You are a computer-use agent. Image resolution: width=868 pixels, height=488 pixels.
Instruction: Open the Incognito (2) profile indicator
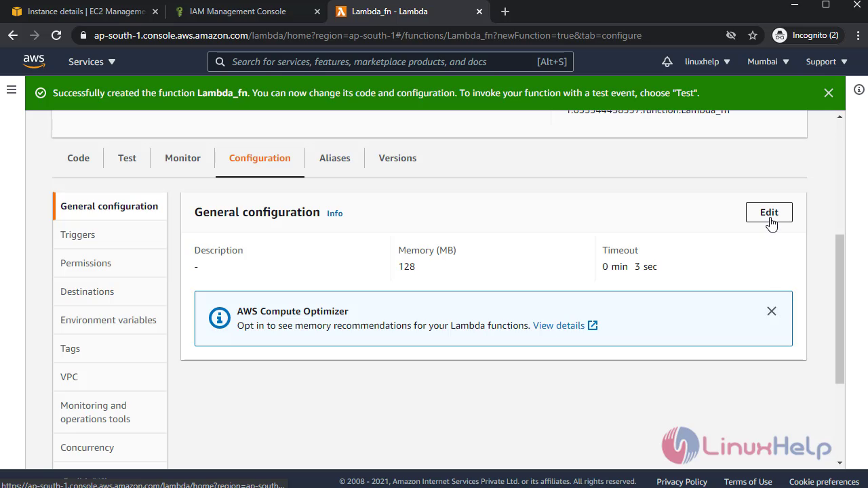click(806, 35)
